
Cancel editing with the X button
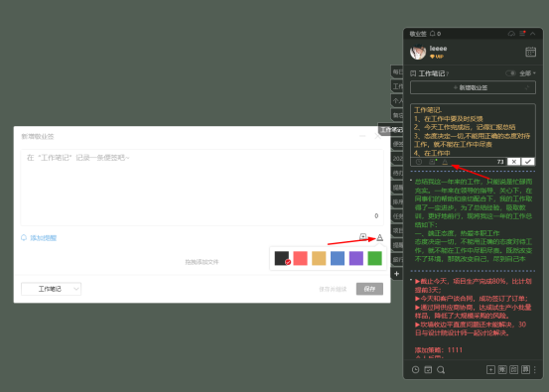(513, 162)
